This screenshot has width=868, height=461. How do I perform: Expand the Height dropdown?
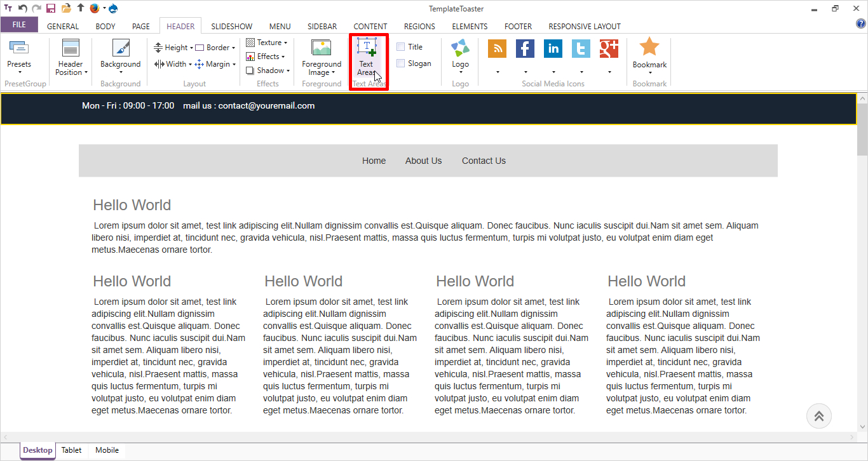pos(173,48)
